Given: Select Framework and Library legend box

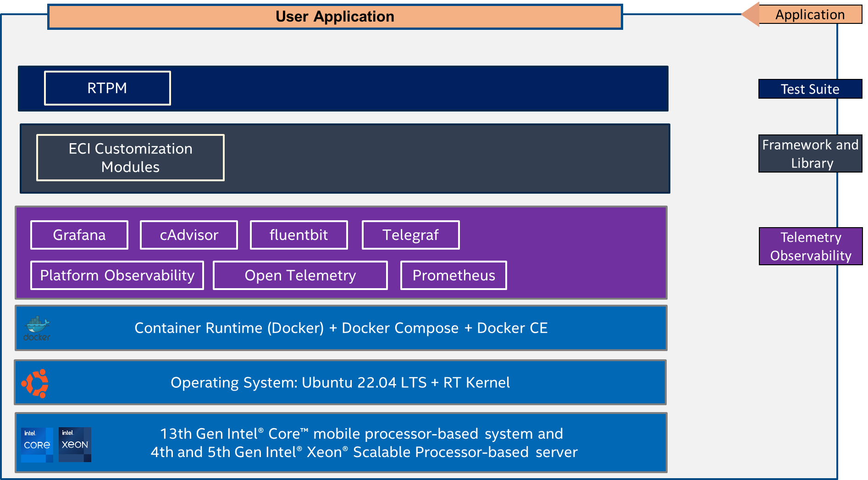Looking at the screenshot, I should (810, 154).
